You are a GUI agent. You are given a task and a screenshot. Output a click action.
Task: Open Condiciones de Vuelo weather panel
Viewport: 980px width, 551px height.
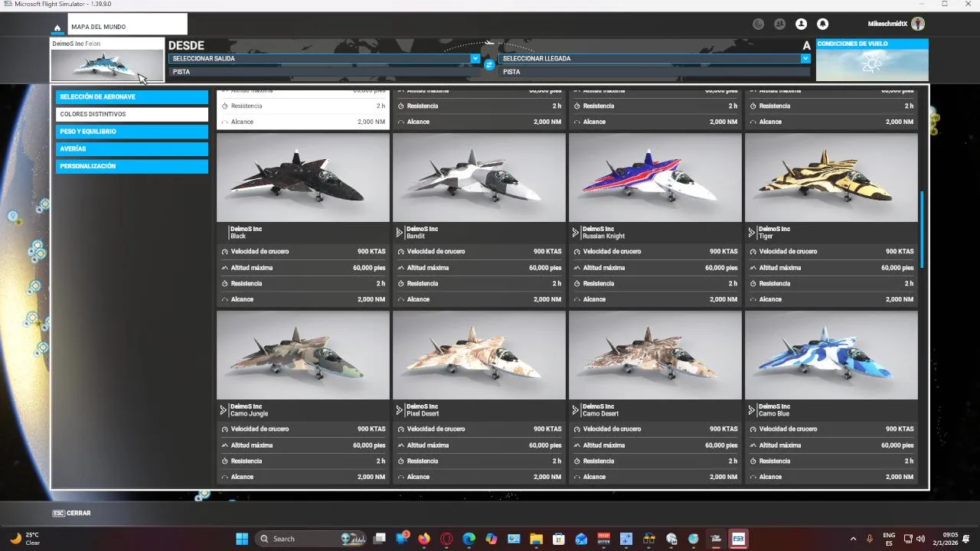tap(872, 60)
